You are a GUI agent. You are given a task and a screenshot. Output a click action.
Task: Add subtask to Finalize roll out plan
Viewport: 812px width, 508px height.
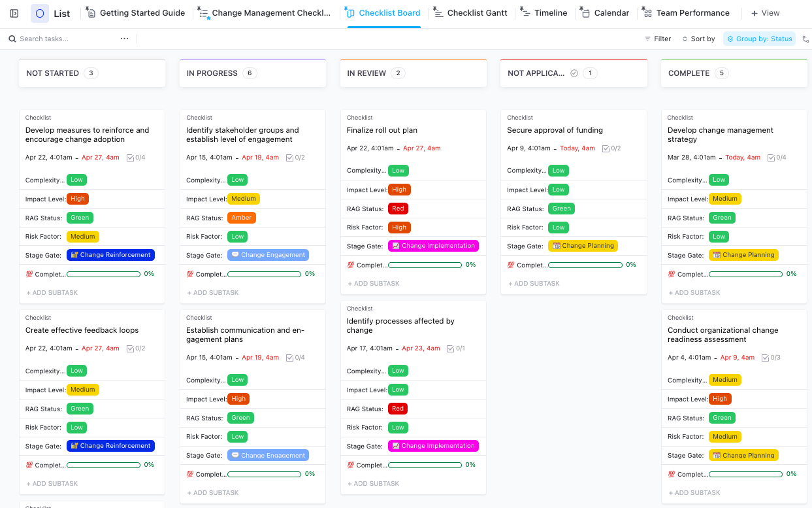376,284
